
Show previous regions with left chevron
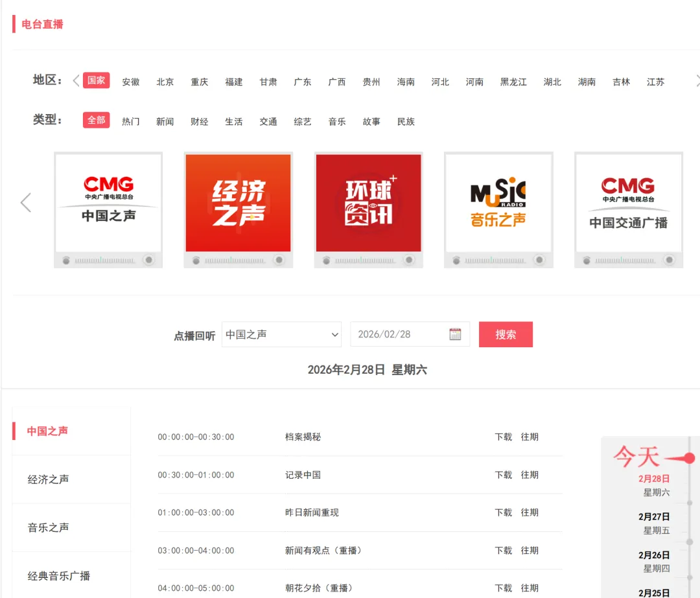[76, 81]
